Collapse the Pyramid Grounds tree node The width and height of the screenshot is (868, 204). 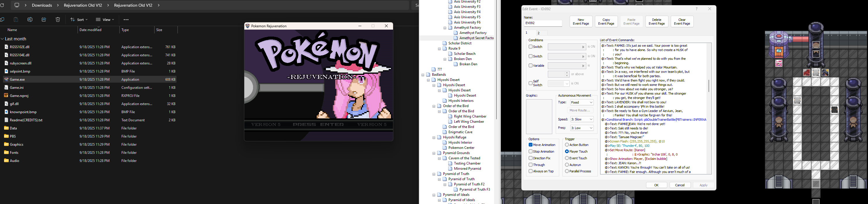click(x=434, y=153)
